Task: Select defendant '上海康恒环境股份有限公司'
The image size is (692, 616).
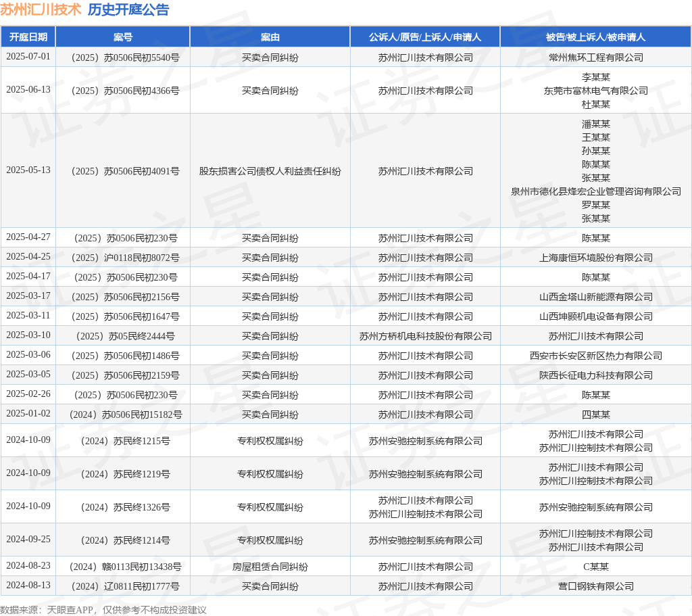Action: pyautogui.click(x=596, y=258)
